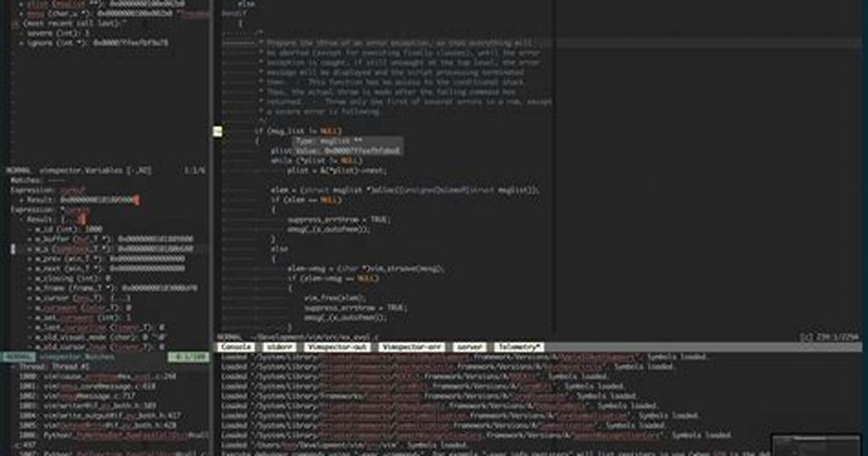Jump to stack frame 1001 in message.c:618
The height and width of the screenshot is (456, 868).
point(87,387)
